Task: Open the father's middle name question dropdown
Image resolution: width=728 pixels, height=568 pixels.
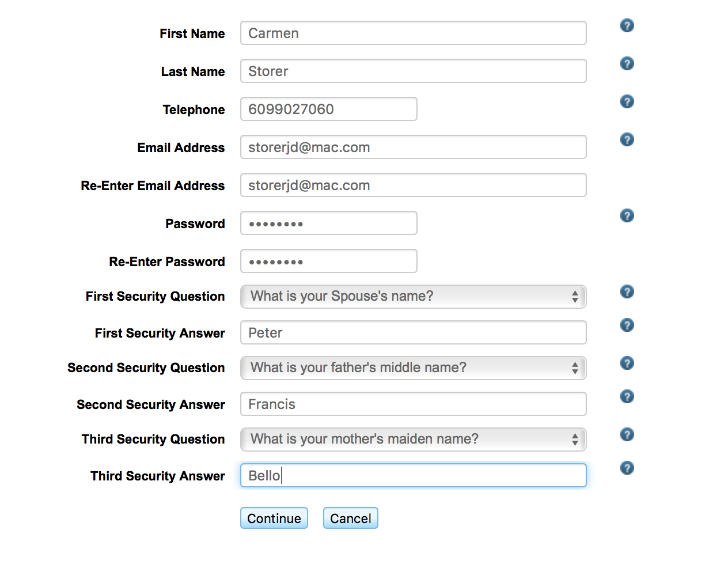Action: [x=413, y=368]
